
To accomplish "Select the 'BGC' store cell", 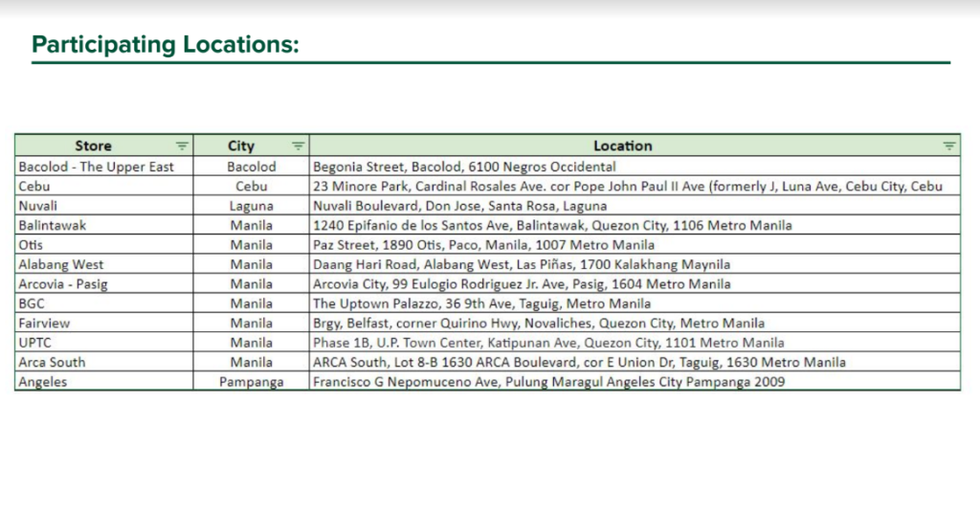I will 104,303.
